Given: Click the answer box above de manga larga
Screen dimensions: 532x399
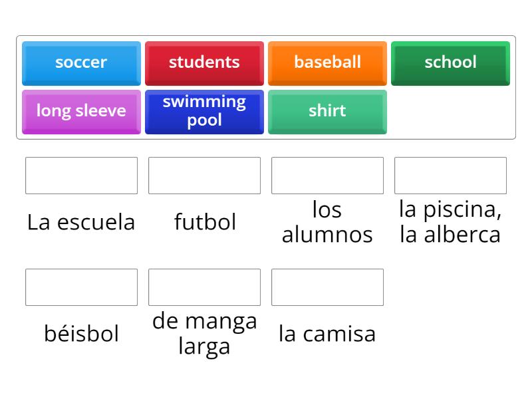Looking at the screenshot, I should click(204, 287).
